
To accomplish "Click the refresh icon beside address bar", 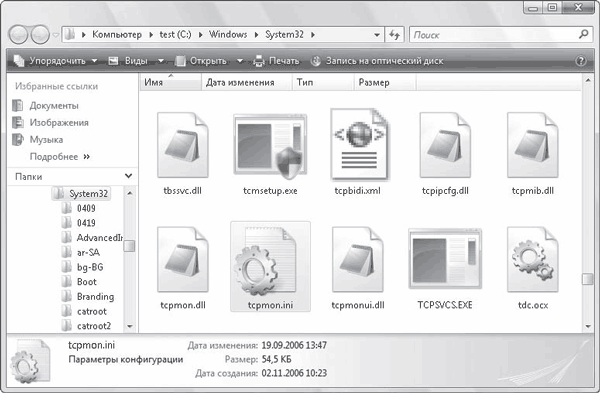I will [x=395, y=35].
